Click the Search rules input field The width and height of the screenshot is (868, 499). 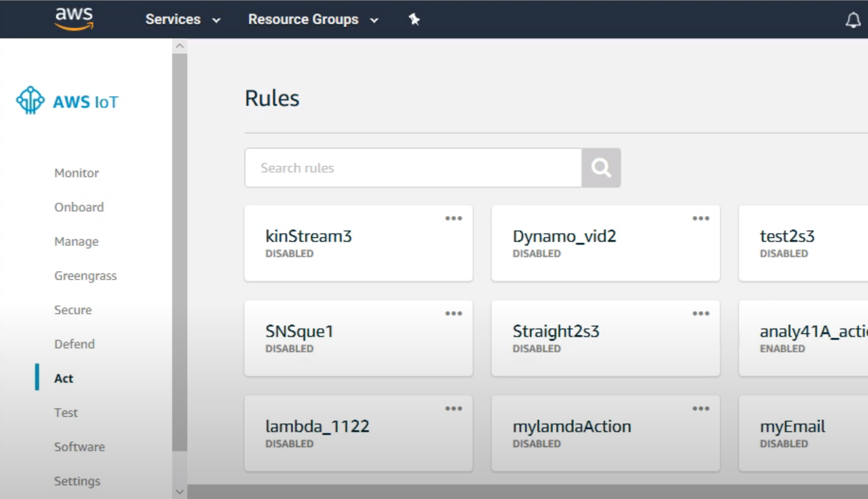[x=413, y=168]
